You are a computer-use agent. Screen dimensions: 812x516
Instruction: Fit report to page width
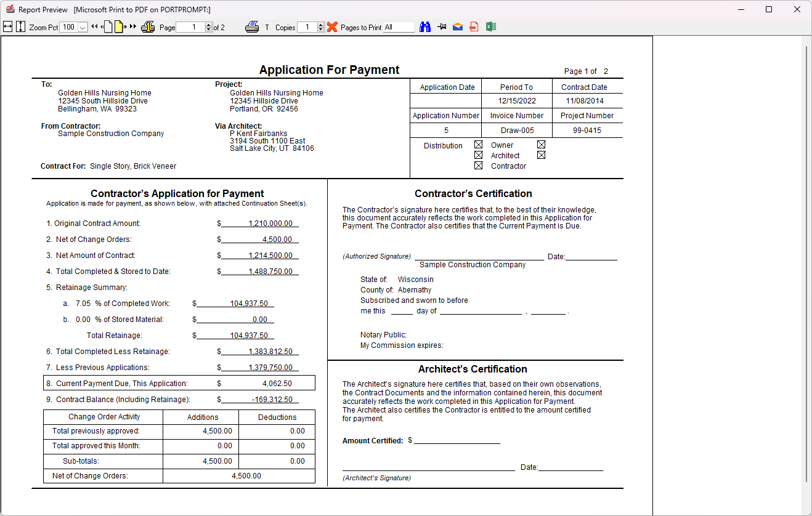[7, 26]
